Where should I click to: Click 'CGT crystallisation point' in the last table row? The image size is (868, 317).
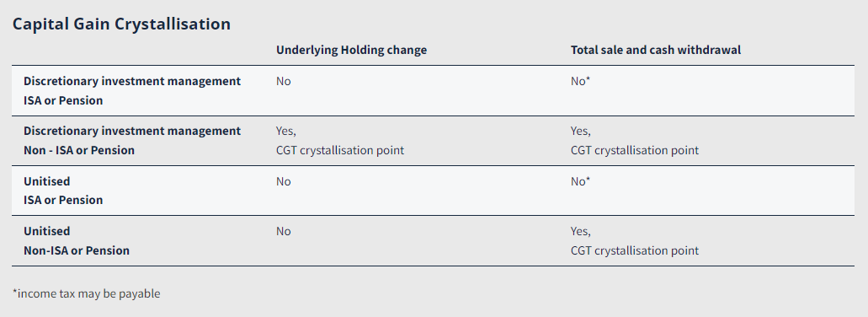point(635,250)
